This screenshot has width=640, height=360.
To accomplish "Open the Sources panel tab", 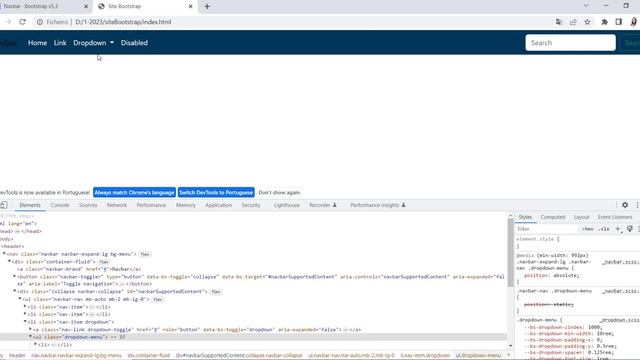I will click(88, 205).
